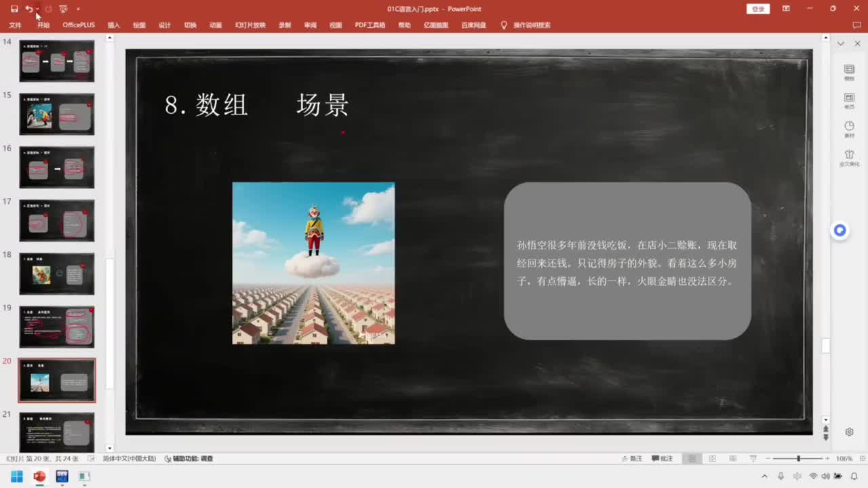868x488 pixels.
Task: Click the slide title text 8.数组 场景
Action: (x=257, y=105)
